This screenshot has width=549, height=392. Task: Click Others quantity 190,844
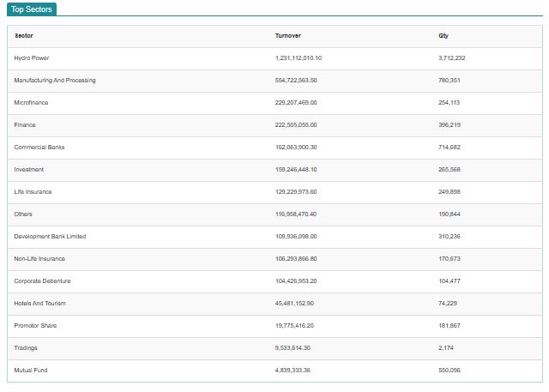449,214
